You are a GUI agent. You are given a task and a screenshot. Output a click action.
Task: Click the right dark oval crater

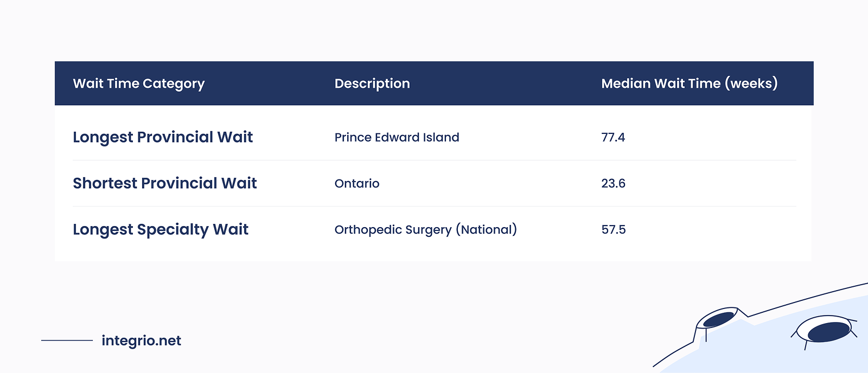[828, 331]
